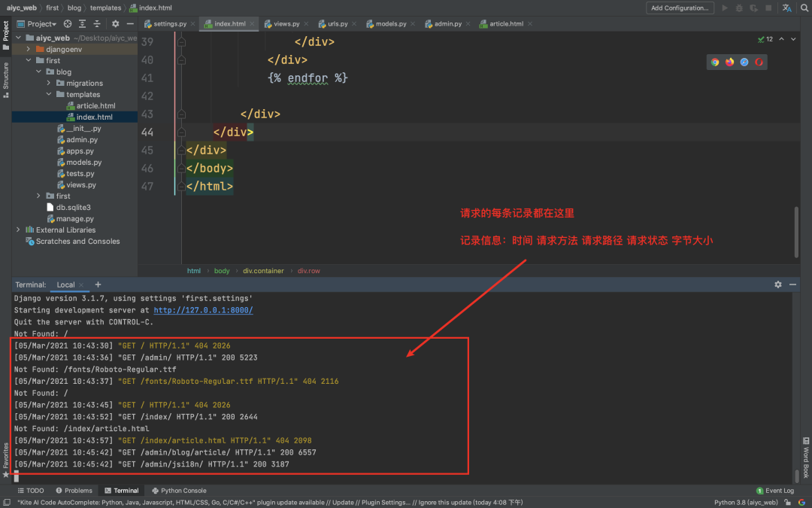
Task: Expand the migrations folder
Action: click(49, 83)
